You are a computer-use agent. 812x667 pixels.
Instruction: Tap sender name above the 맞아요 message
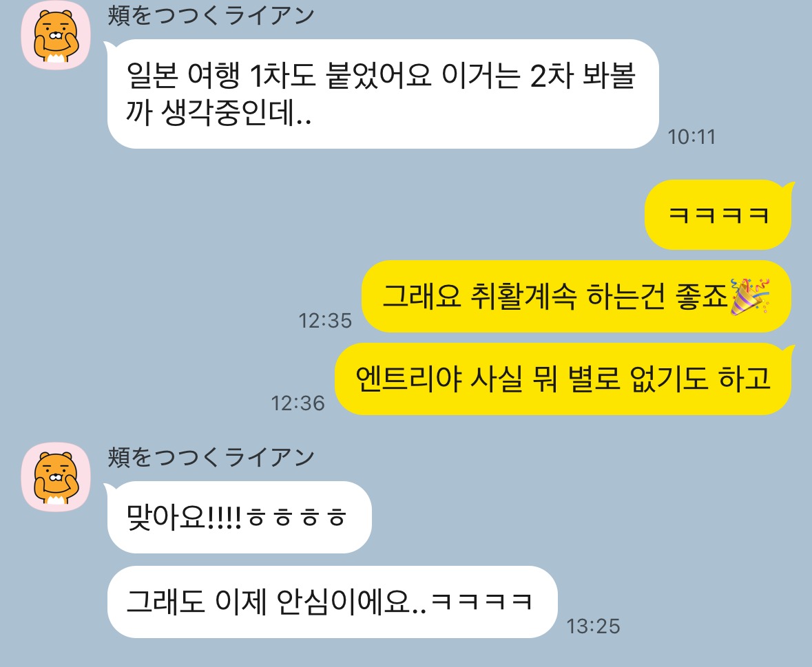211,458
